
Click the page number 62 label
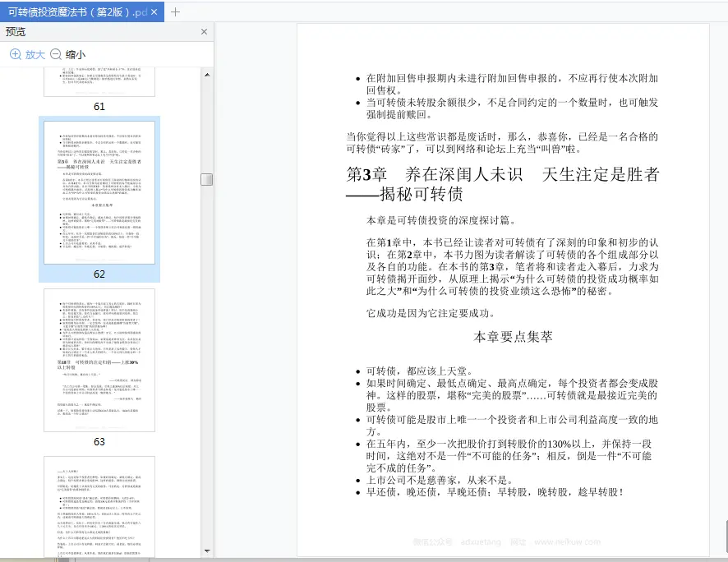pos(99,274)
